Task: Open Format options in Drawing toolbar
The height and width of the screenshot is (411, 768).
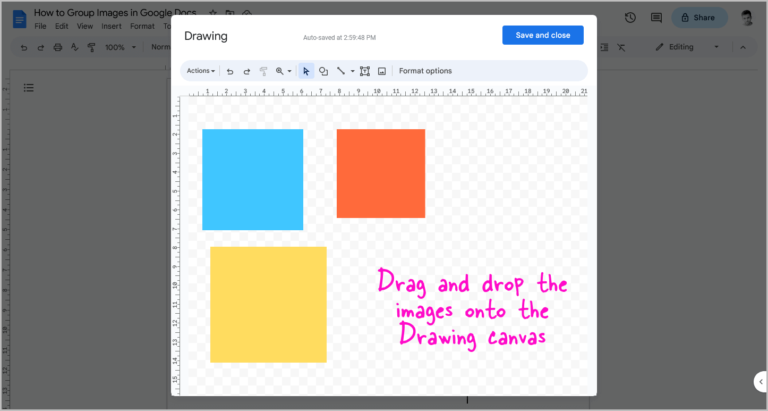Action: coord(425,71)
